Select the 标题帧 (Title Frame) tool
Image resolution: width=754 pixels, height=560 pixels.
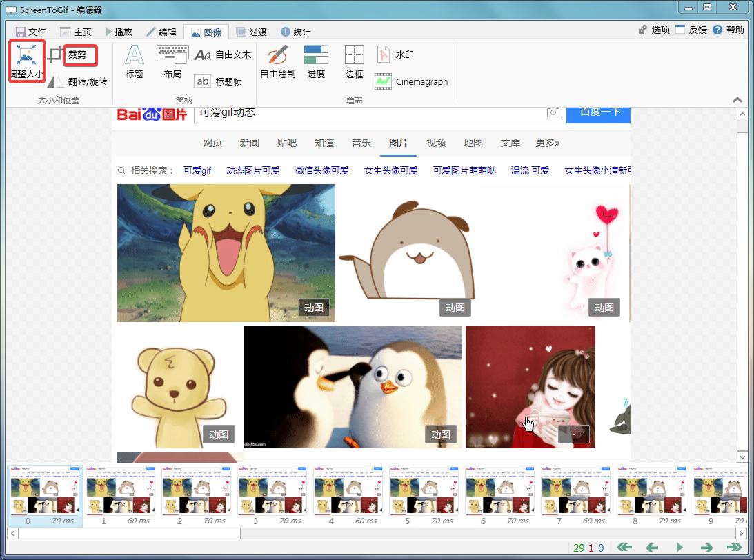pyautogui.click(x=221, y=81)
